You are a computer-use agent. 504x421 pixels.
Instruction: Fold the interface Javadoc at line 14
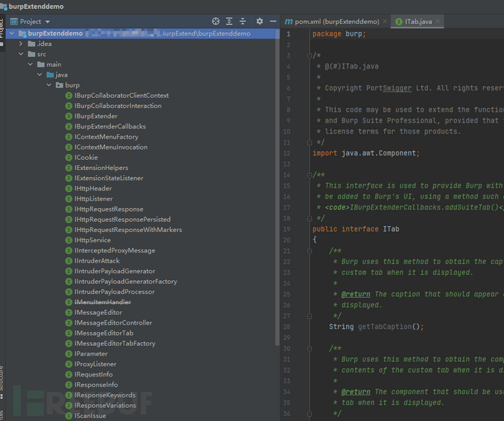(309, 175)
